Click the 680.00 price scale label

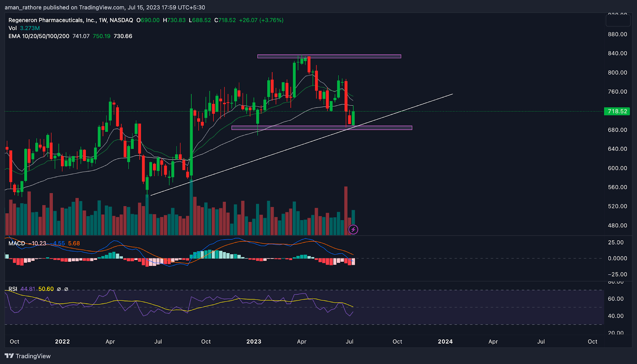pyautogui.click(x=617, y=130)
